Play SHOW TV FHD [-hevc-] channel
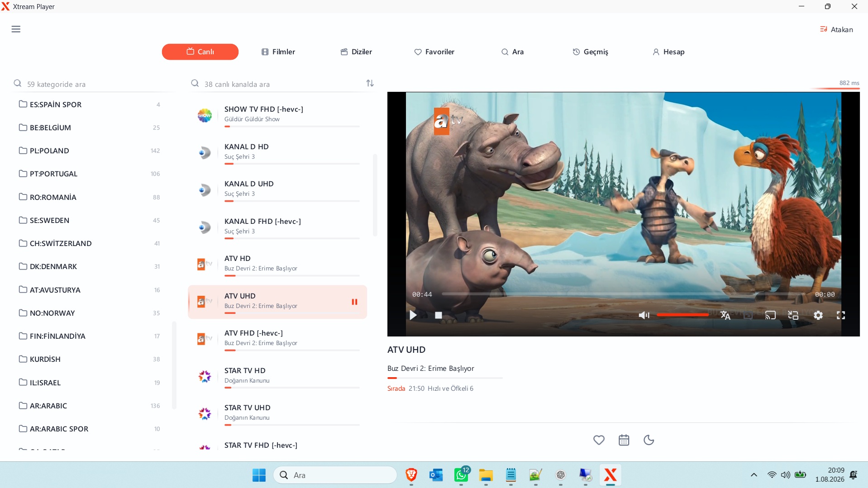868x488 pixels. (x=277, y=115)
